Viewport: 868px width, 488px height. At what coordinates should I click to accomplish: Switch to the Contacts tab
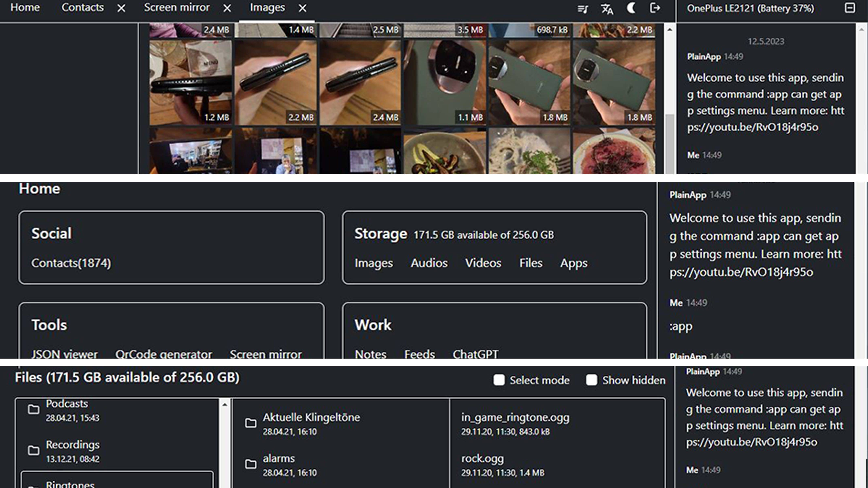[x=83, y=7]
